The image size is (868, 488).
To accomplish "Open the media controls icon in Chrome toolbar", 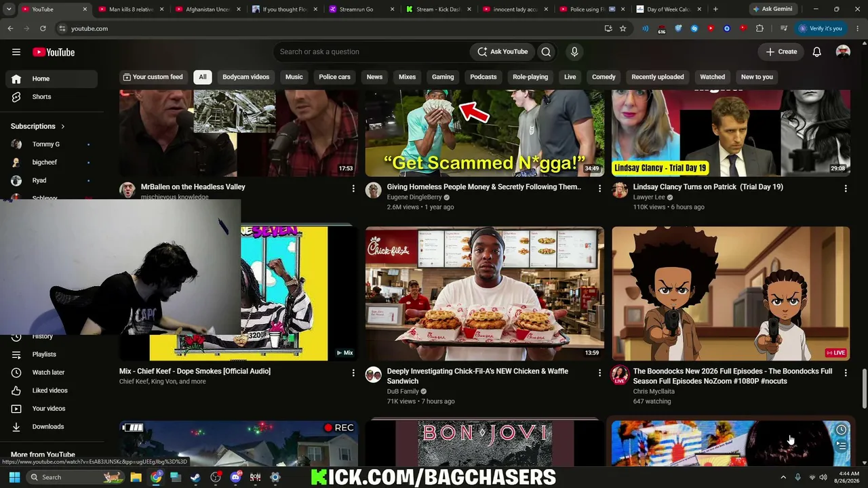I will pos(784,28).
